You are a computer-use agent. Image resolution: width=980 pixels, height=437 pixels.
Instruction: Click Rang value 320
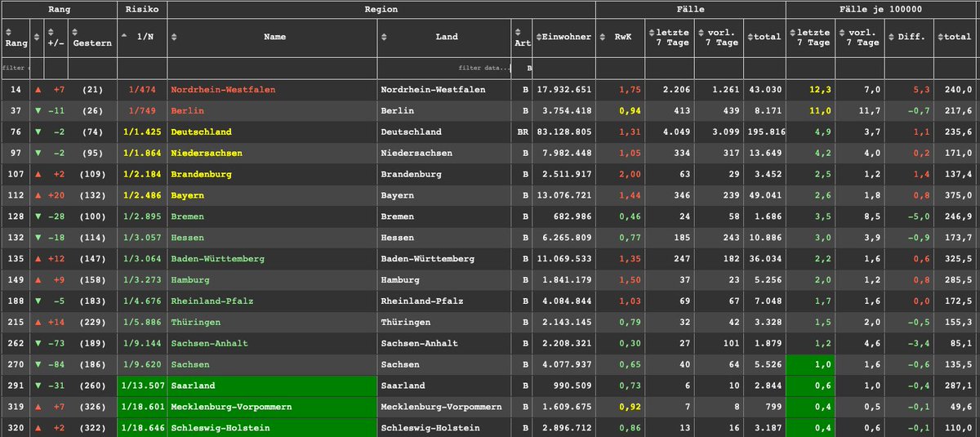coord(16,428)
